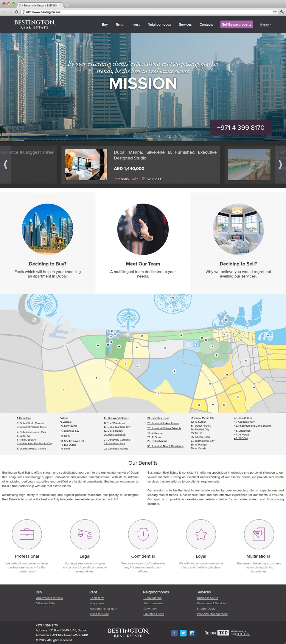
Task: Open the footer 'Villas for Rent' link
Action: (99, 614)
